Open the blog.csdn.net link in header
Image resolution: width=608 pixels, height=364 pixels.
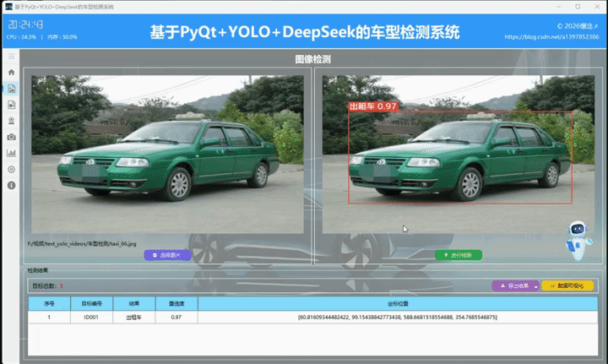[x=551, y=37]
